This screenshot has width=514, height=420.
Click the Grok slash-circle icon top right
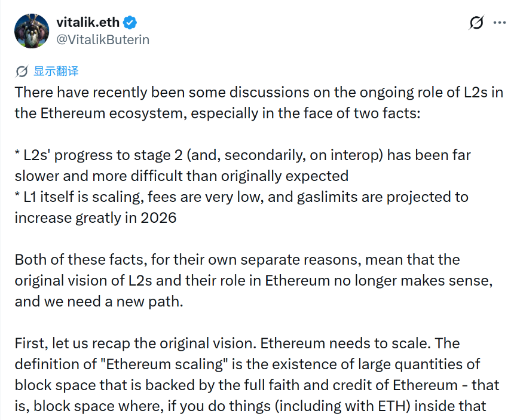pos(476,23)
